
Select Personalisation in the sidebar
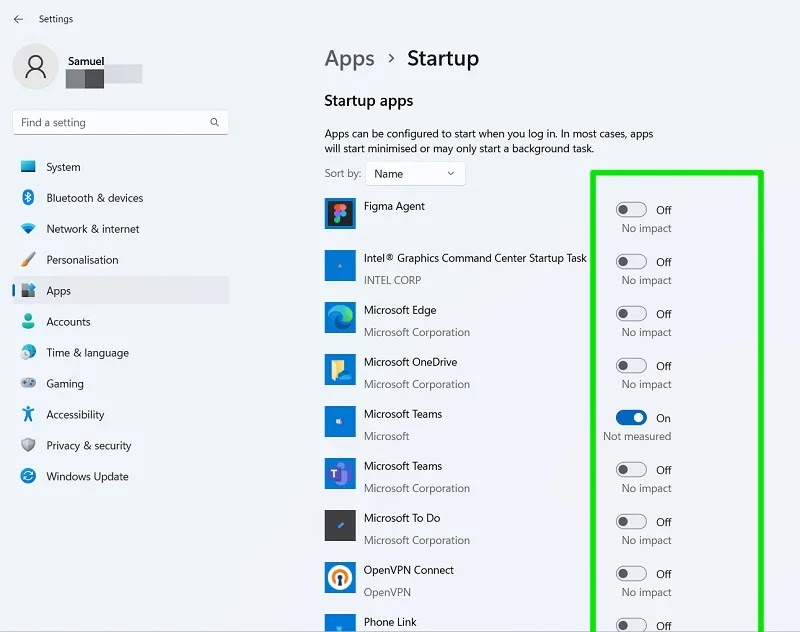[121, 260]
